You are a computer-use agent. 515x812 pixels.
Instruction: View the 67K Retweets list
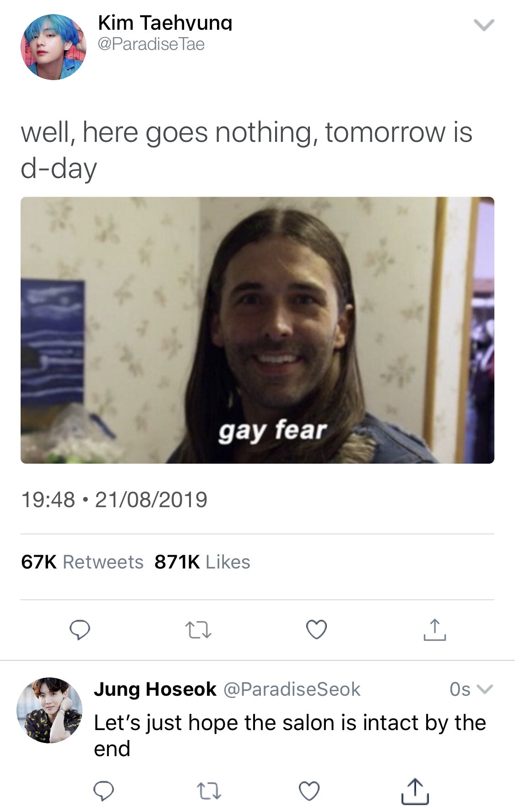pyautogui.click(x=82, y=562)
